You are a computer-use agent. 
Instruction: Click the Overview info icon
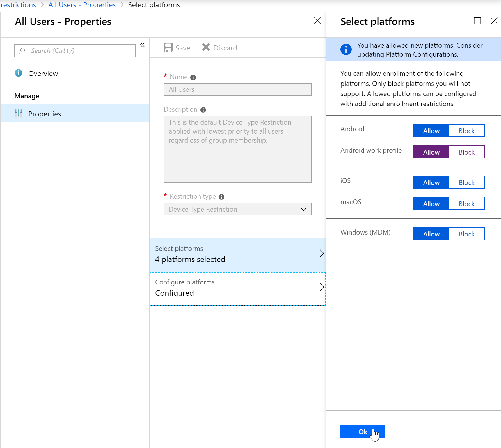pyautogui.click(x=19, y=73)
